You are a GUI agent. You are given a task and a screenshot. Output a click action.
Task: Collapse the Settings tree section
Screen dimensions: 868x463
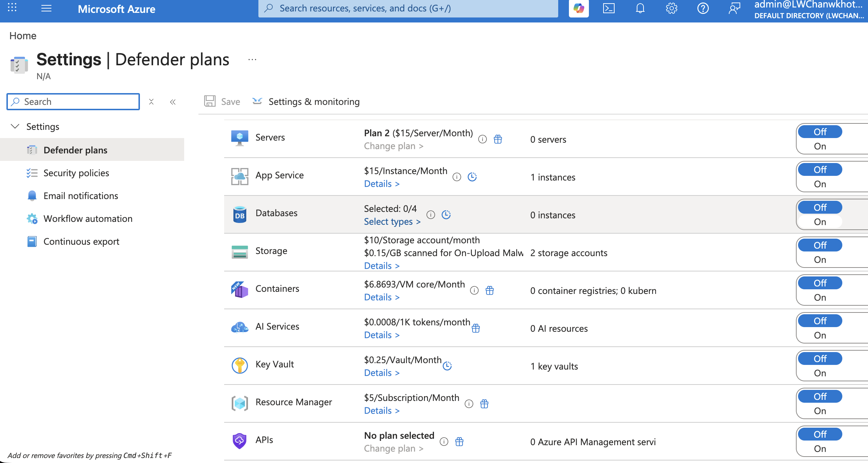pyautogui.click(x=15, y=126)
